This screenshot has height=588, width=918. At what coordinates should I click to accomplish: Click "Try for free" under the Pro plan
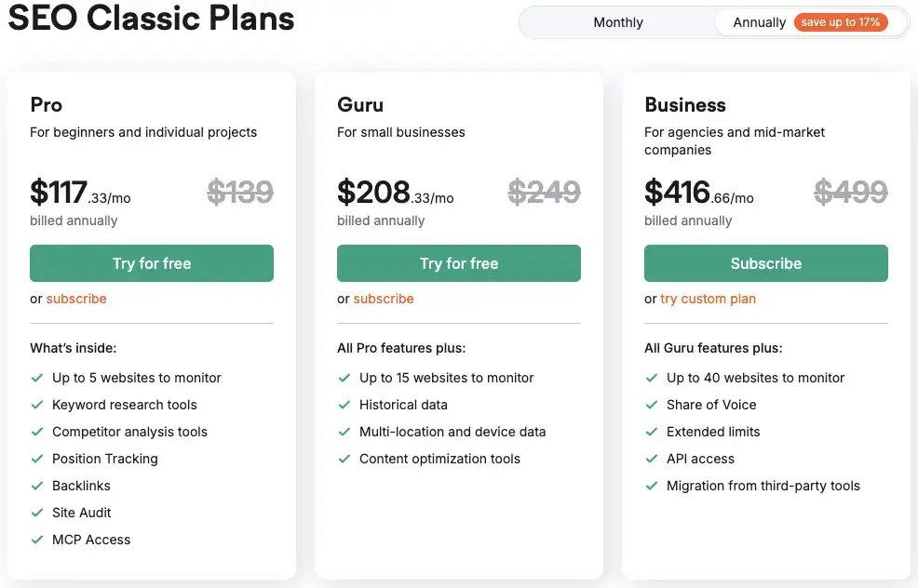(x=151, y=263)
